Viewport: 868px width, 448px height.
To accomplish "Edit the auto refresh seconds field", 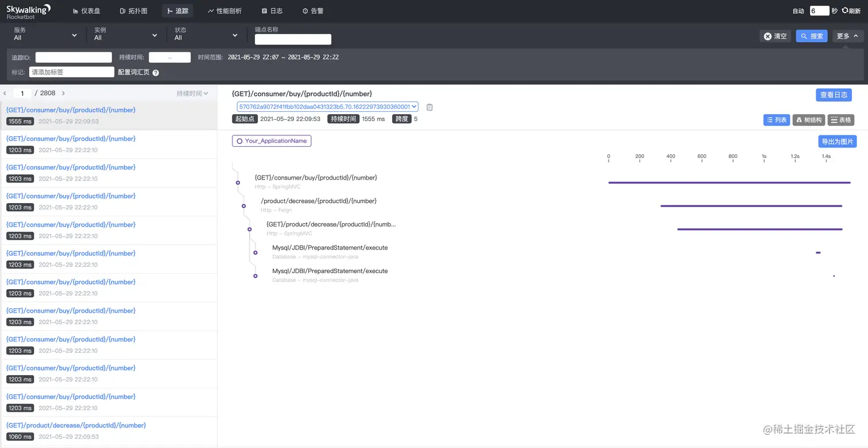I will [819, 11].
